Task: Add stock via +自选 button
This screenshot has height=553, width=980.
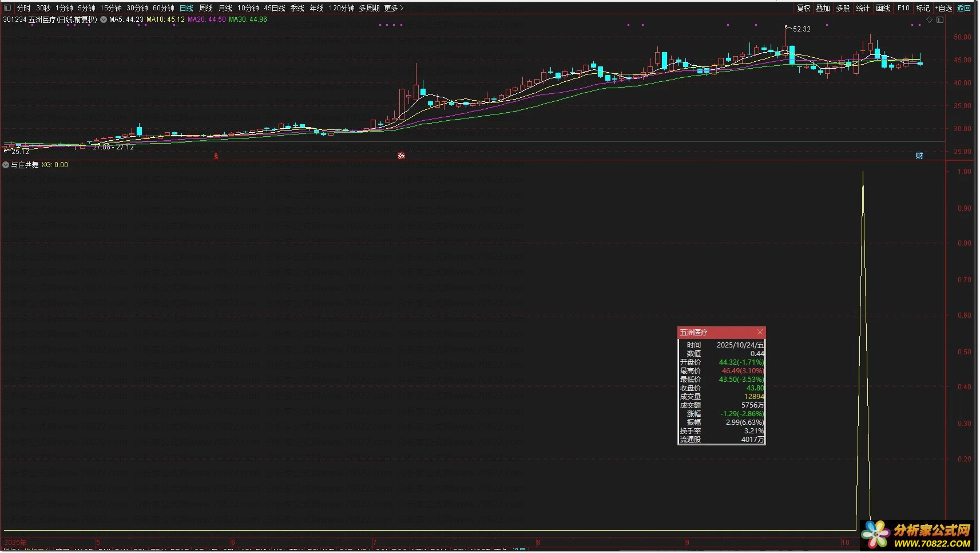Action: tap(944, 8)
